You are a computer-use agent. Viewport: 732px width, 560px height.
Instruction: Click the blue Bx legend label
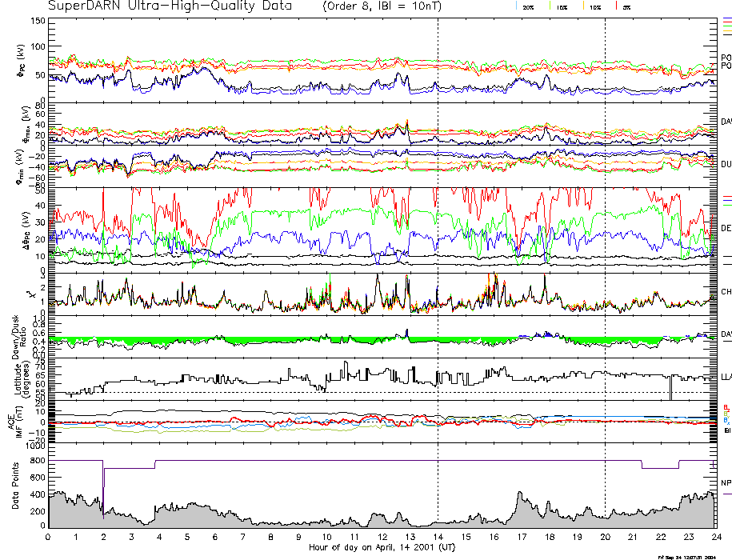point(726,421)
